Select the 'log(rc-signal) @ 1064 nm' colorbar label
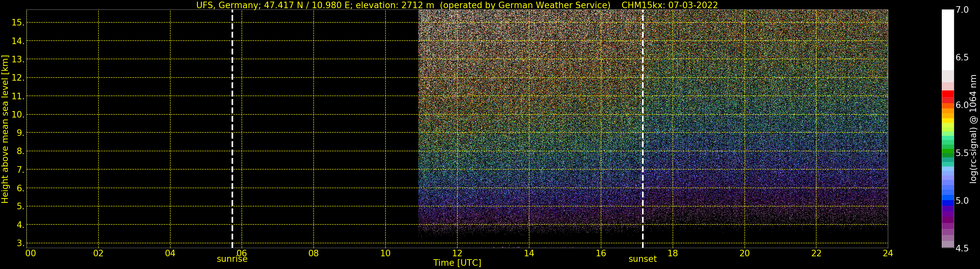Screen dimensions: 980x269 (x=973, y=129)
